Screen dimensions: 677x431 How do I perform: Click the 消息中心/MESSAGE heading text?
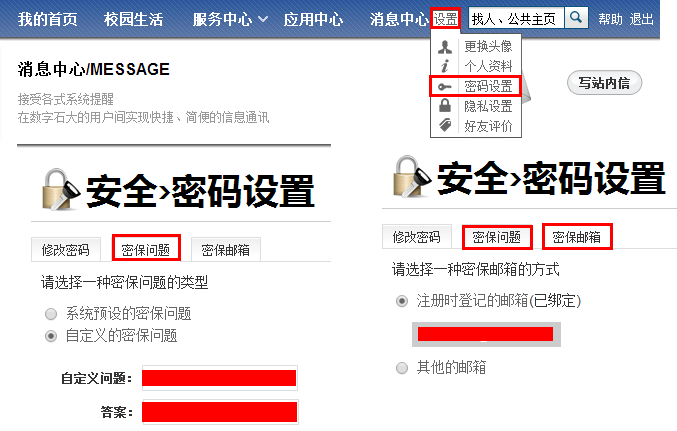coord(94,69)
